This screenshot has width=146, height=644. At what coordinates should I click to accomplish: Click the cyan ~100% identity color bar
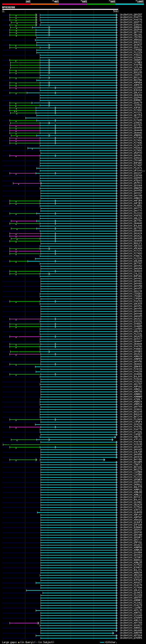coord(130,4)
